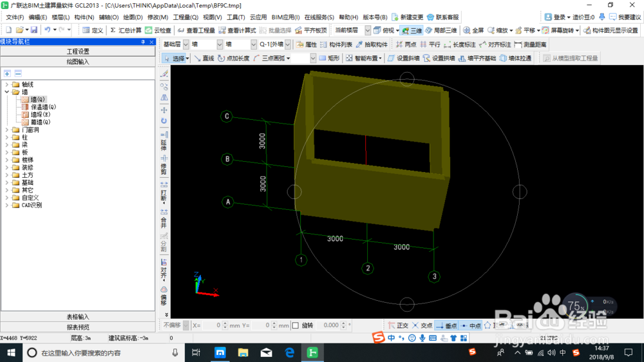Open 查看工程量 to view quantities
Image resolution: width=644 pixels, height=362 pixels.
pos(196,30)
